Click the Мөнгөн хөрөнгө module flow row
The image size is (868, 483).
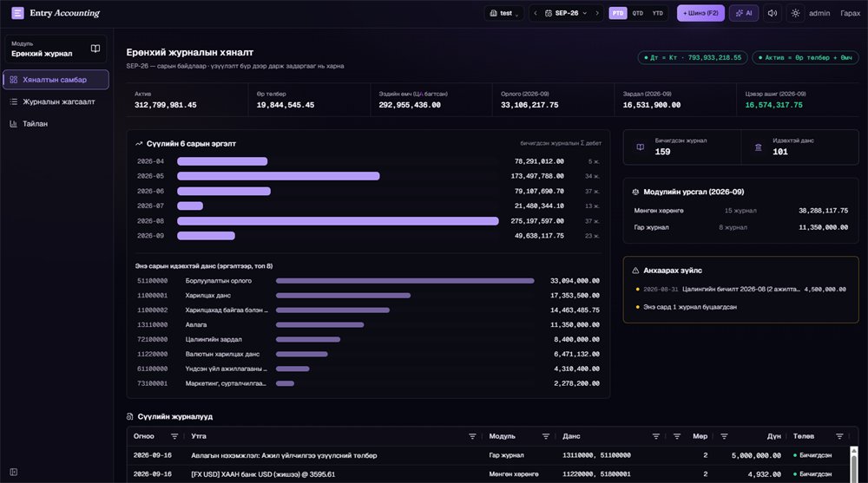point(740,211)
